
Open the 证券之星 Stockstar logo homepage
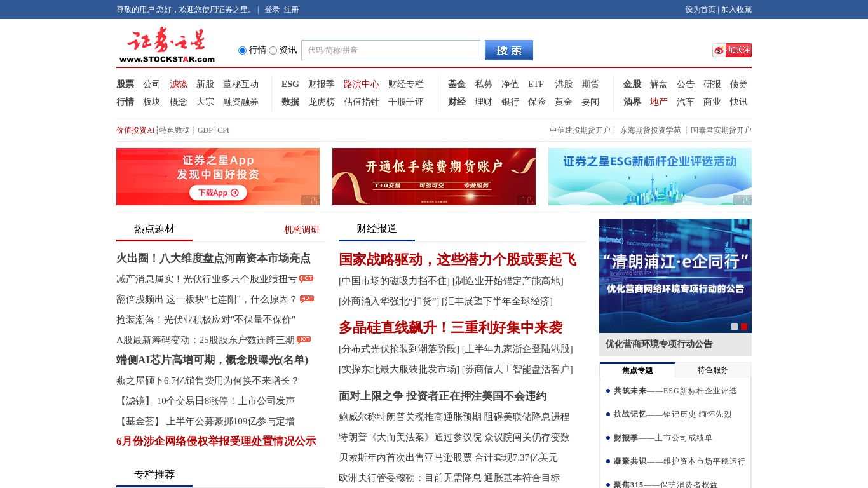pyautogui.click(x=167, y=45)
